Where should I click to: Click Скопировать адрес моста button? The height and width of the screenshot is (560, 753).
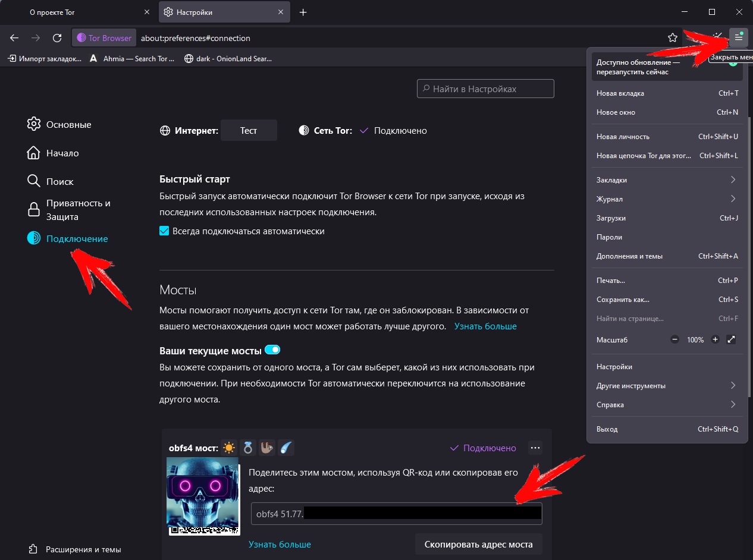(x=479, y=544)
